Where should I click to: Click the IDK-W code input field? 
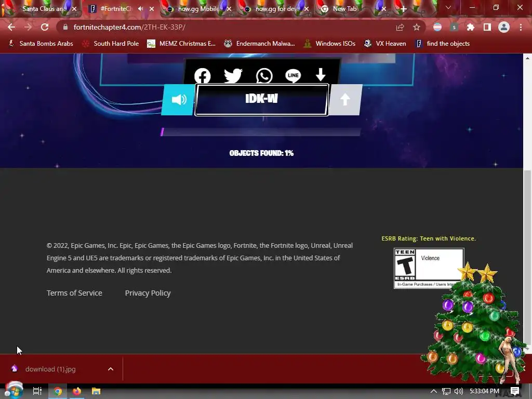[x=262, y=100]
